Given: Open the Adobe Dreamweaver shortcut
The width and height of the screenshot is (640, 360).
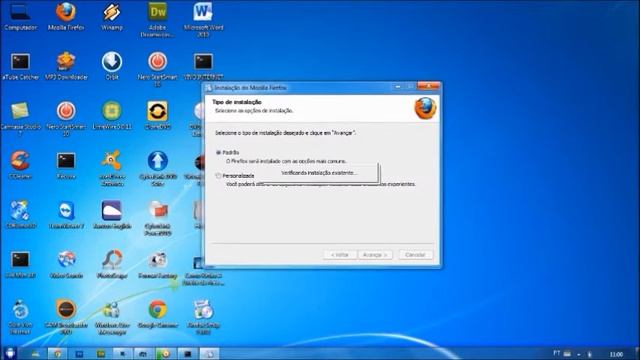Looking at the screenshot, I should click(157, 19).
